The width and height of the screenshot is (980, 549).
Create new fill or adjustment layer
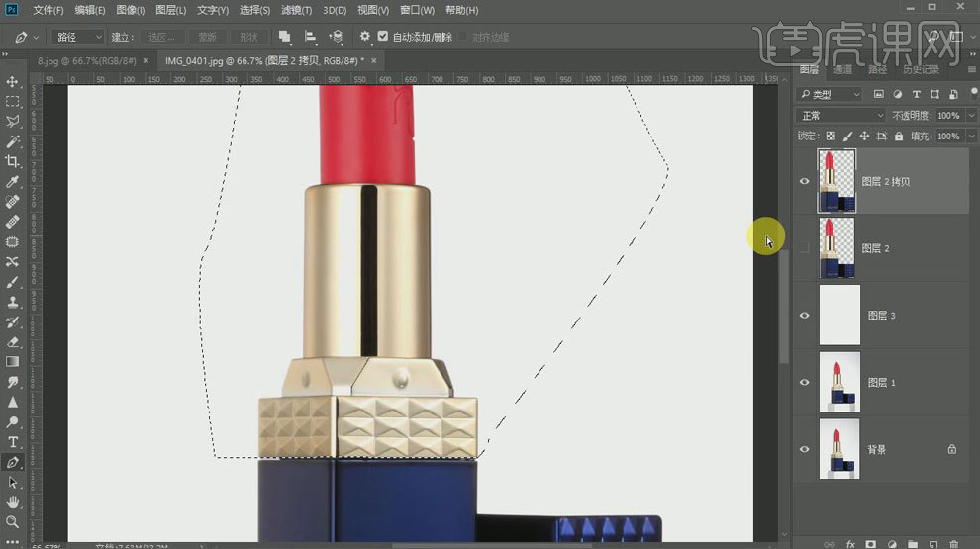pyautogui.click(x=892, y=544)
